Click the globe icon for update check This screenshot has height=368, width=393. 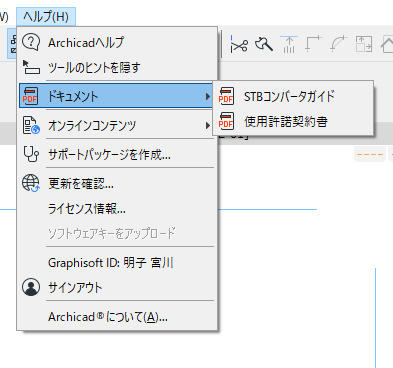[x=31, y=183]
